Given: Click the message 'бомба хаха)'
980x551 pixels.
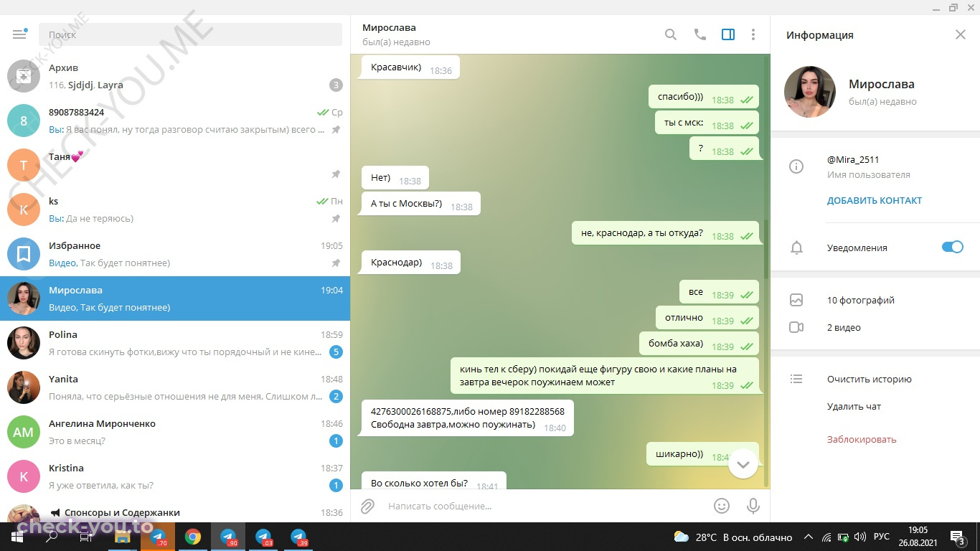Looking at the screenshot, I should pyautogui.click(x=699, y=344).
